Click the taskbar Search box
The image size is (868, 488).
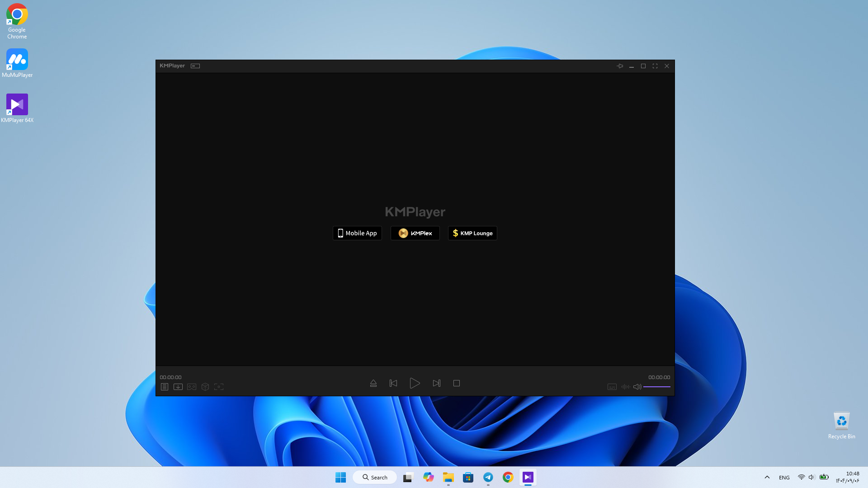(375, 477)
